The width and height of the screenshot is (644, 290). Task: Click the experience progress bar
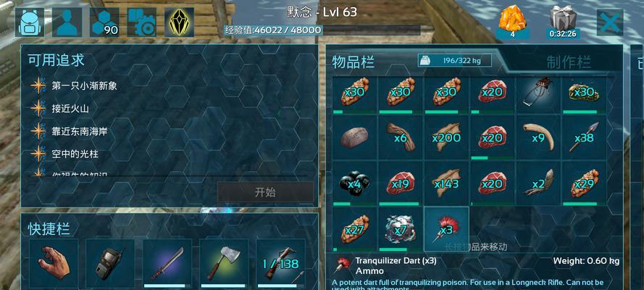point(322,30)
